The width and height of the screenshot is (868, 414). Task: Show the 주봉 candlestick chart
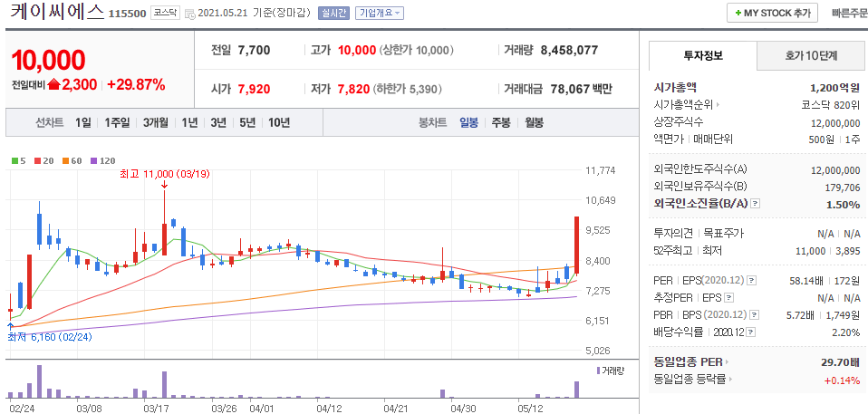tap(501, 122)
